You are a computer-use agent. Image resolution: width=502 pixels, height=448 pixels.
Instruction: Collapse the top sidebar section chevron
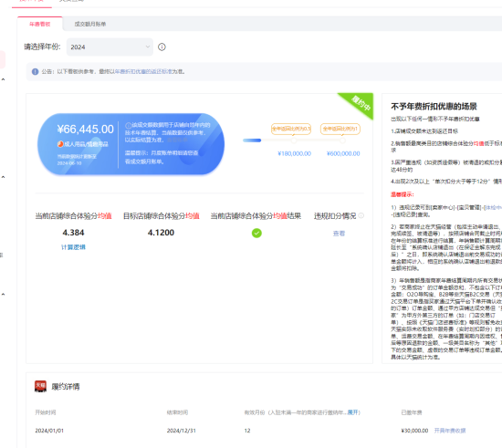4,79
